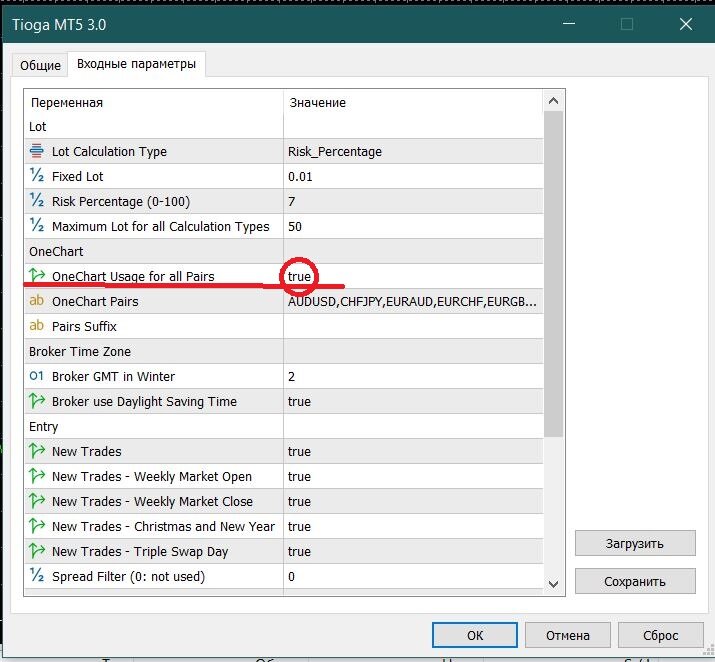Click the Pairs Suffix string icon
Image resolution: width=715 pixels, height=662 pixels.
[x=36, y=326]
